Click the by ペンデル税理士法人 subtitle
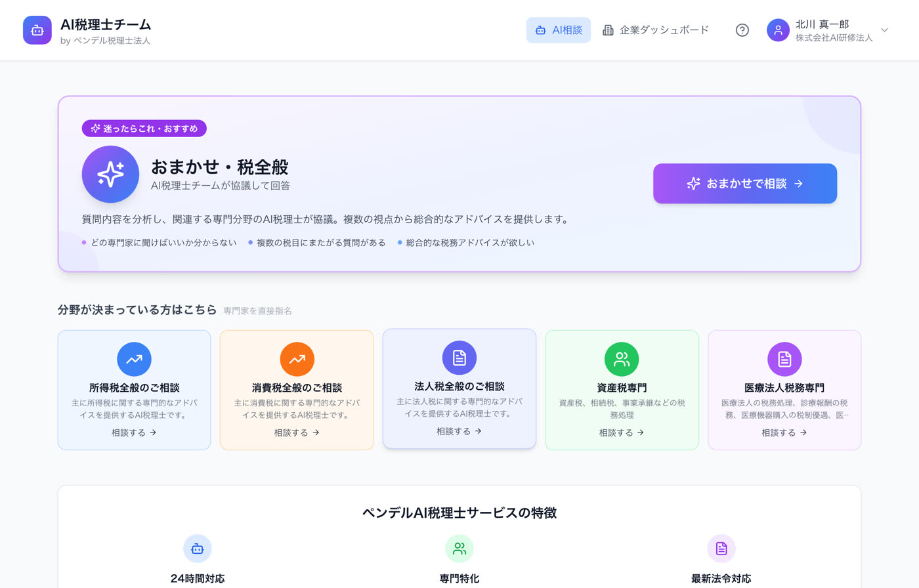The width and height of the screenshot is (919, 588). click(105, 41)
